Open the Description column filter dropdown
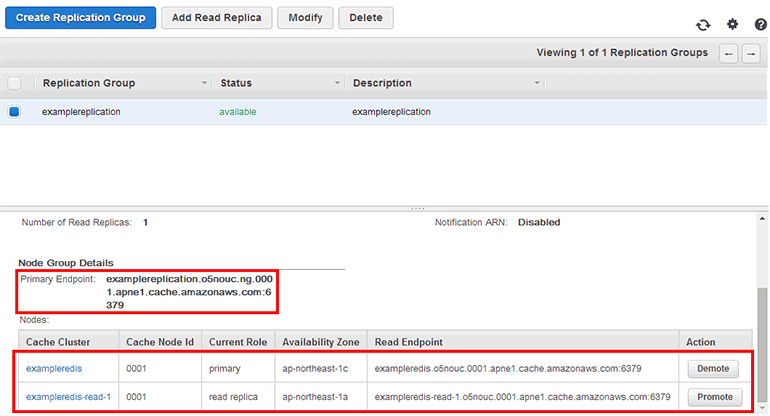Screen dimensions: 770x416 pos(537,83)
